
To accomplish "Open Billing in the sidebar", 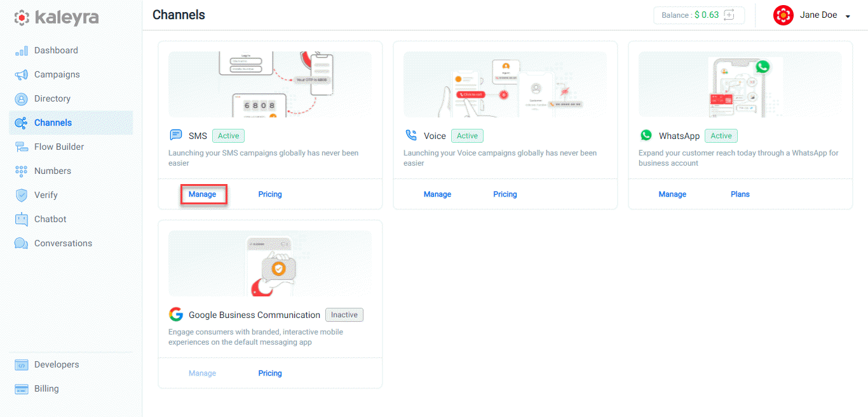I will click(x=46, y=388).
